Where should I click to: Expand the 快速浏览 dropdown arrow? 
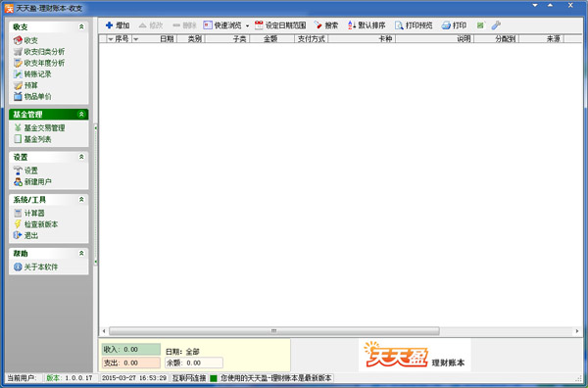[247, 25]
